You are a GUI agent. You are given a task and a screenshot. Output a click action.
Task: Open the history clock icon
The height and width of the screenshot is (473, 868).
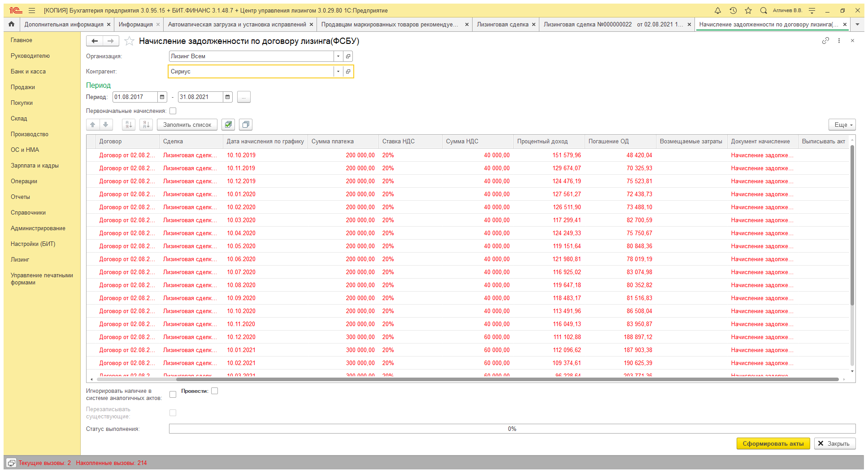point(733,10)
